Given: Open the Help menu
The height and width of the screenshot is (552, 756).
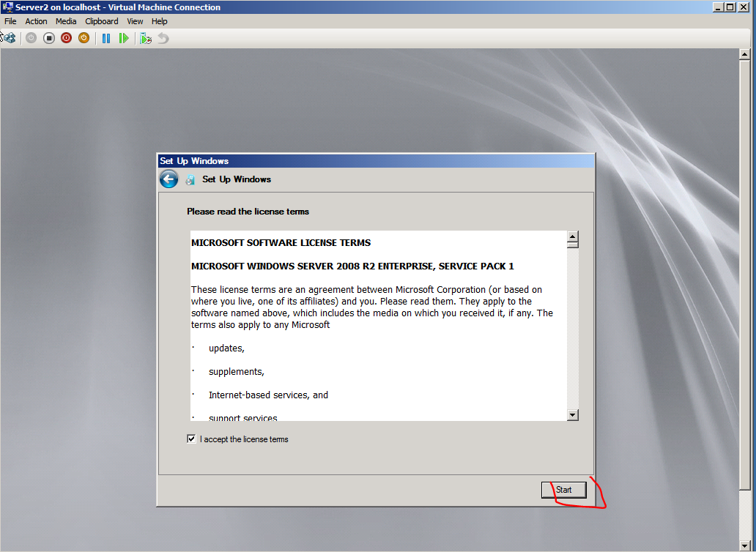Looking at the screenshot, I should 159,21.
